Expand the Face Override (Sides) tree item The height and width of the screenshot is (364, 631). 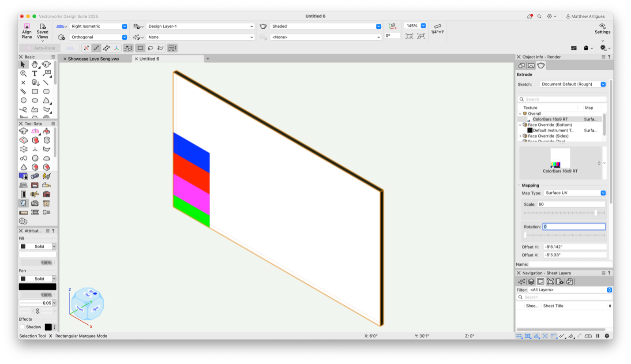[x=520, y=136]
